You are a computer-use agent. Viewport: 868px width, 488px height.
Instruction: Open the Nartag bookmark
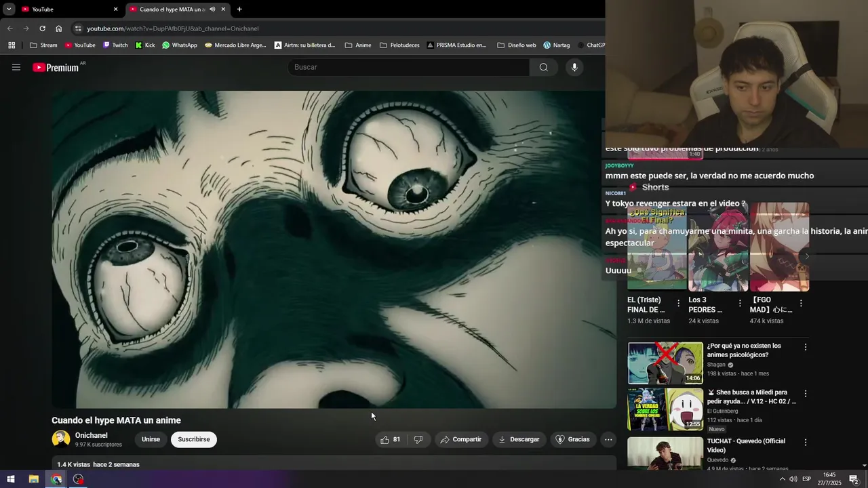(x=557, y=45)
